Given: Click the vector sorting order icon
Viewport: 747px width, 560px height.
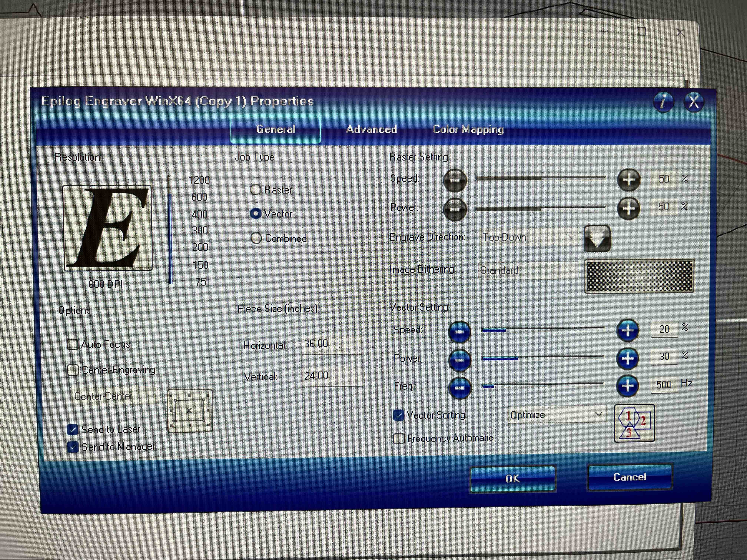Looking at the screenshot, I should pyautogui.click(x=634, y=423).
